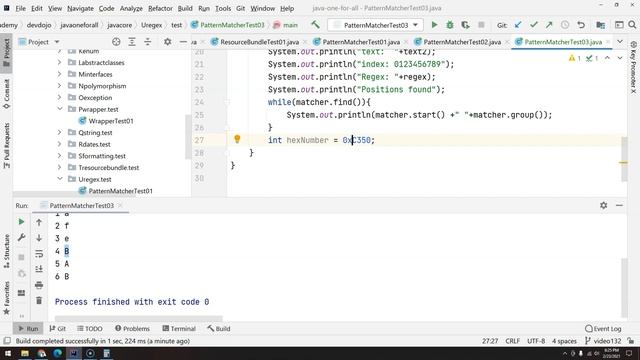
Task: Open wrench settings in Run panel
Action: 21,238
